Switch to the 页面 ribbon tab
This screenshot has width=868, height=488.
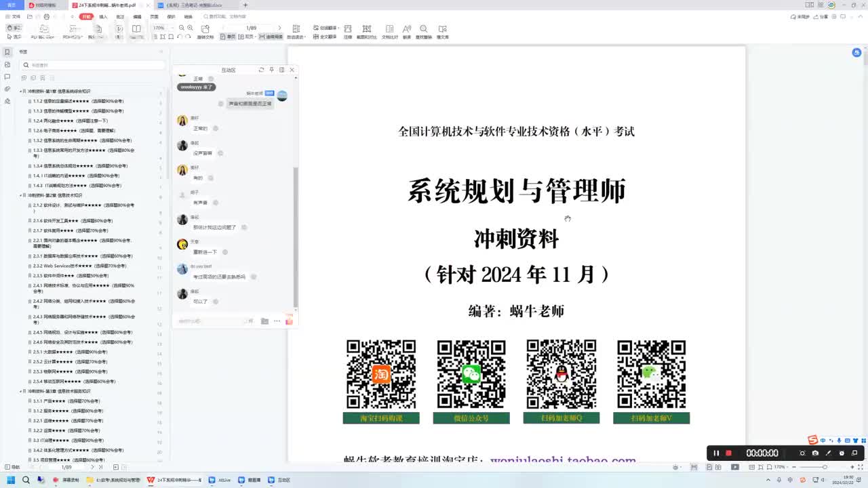click(154, 16)
